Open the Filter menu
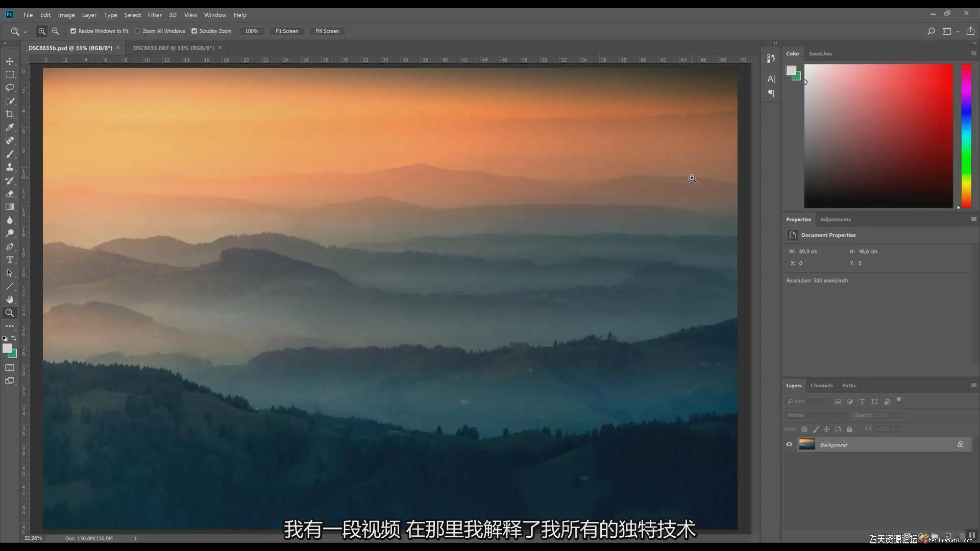Viewport: 980px width, 551px height. [x=155, y=15]
